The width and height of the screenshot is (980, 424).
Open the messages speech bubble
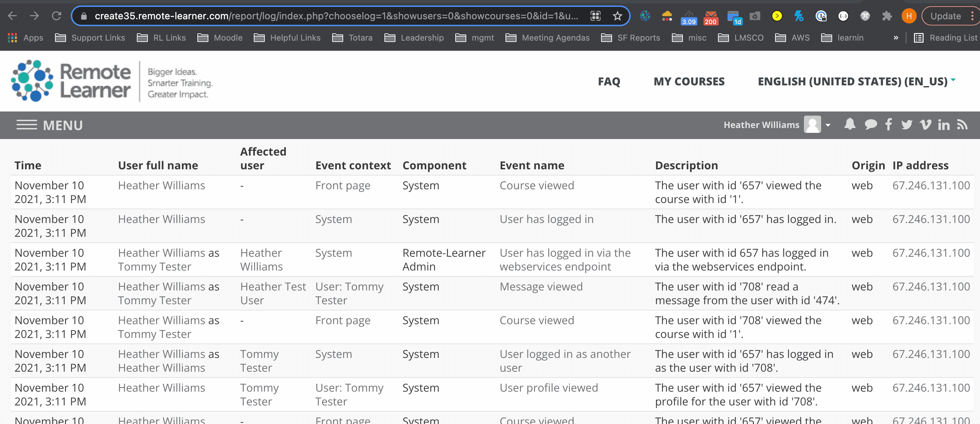tap(870, 125)
